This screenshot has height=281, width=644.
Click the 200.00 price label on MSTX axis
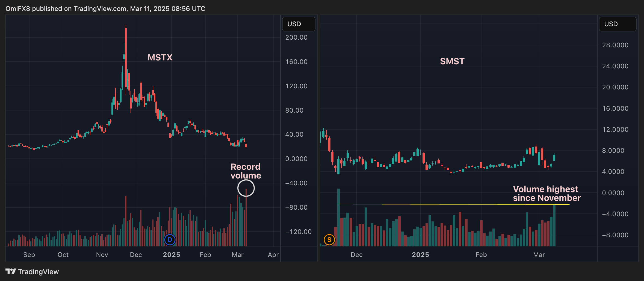(x=296, y=37)
